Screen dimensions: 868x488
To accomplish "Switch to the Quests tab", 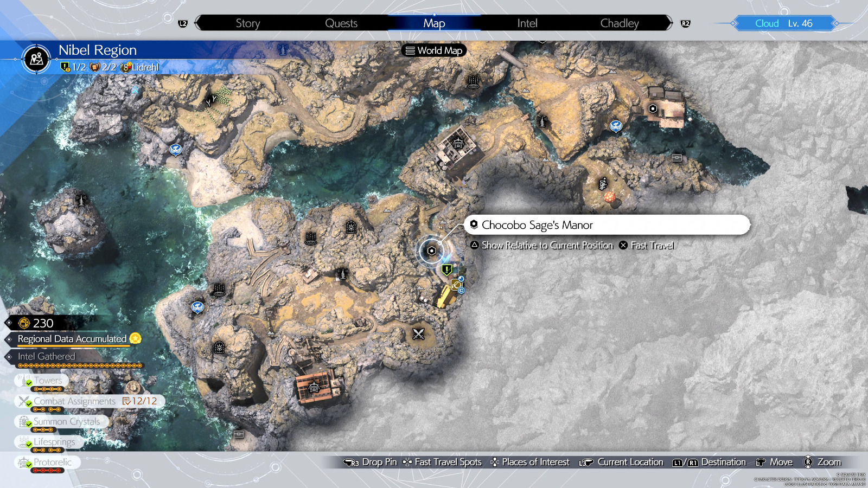I will click(x=341, y=23).
